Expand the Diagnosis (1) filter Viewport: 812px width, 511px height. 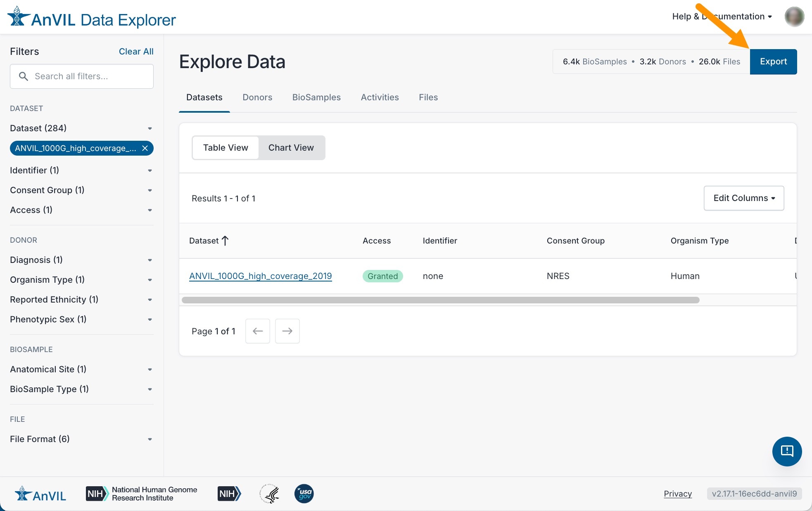[82, 260]
